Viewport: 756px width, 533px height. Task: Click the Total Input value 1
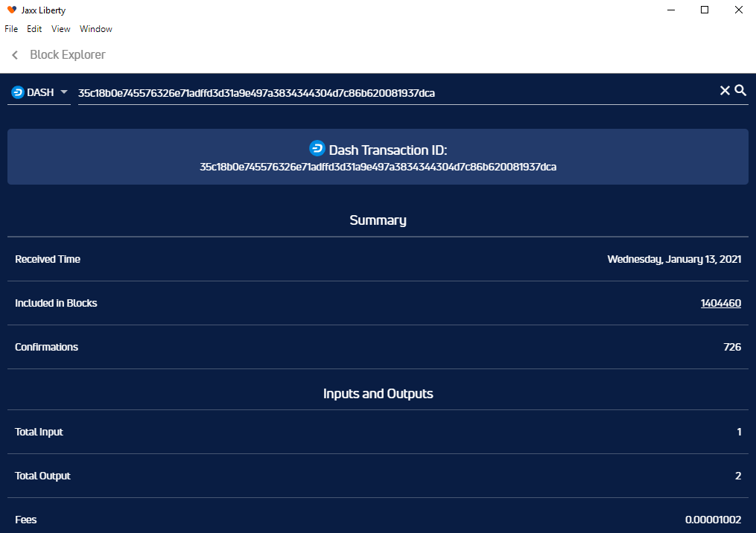(x=739, y=432)
